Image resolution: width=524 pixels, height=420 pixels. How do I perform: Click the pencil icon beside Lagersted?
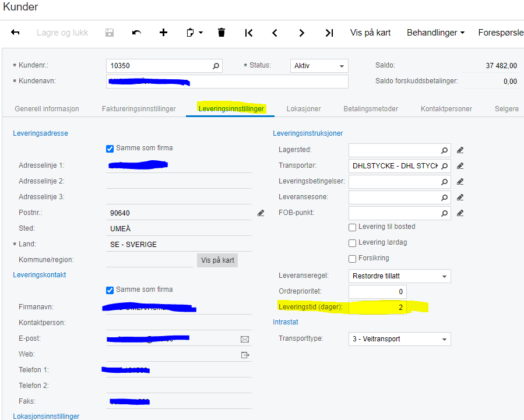460,150
